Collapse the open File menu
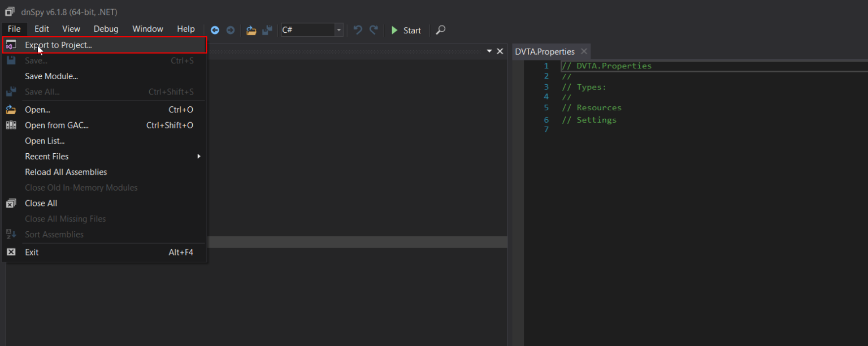Image resolution: width=868 pixels, height=346 pixels. coord(14,29)
